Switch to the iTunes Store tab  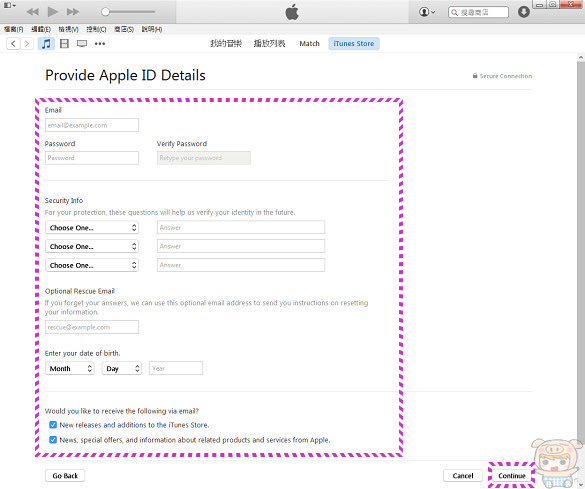coord(354,44)
